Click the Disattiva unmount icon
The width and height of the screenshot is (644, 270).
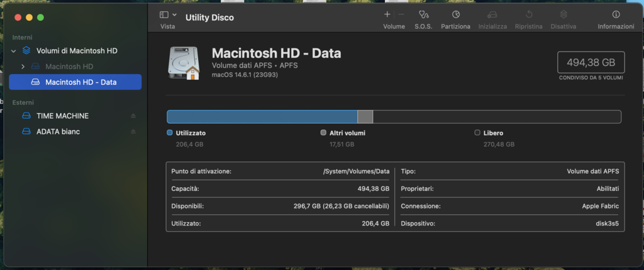tap(563, 14)
